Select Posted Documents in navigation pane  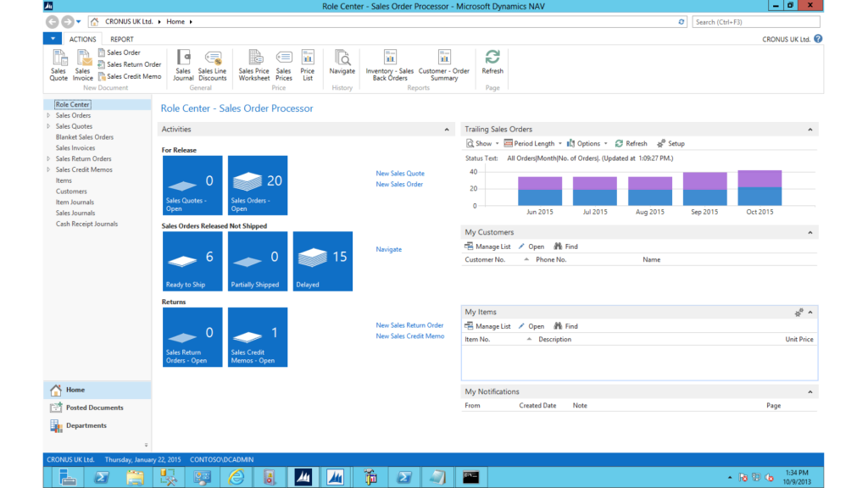click(94, 408)
